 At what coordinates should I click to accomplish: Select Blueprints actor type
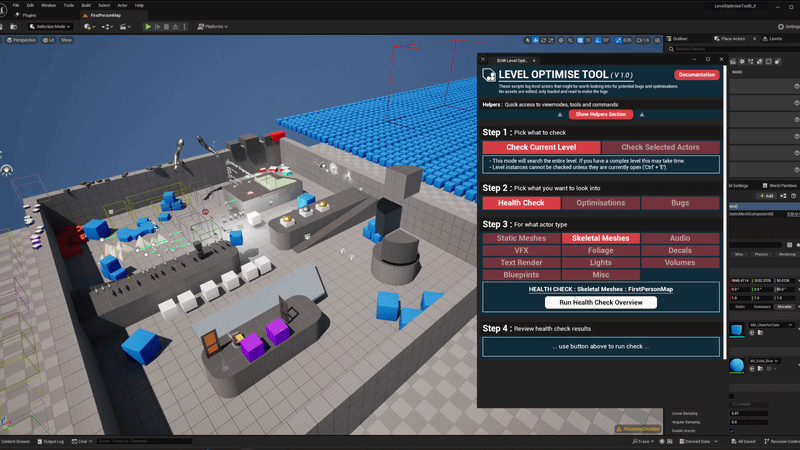[521, 275]
